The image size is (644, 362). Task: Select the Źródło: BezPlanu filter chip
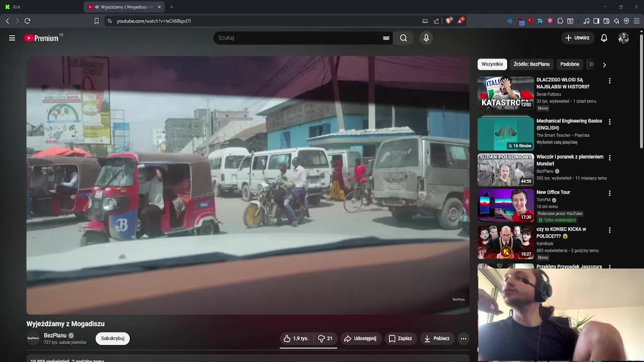pyautogui.click(x=531, y=64)
